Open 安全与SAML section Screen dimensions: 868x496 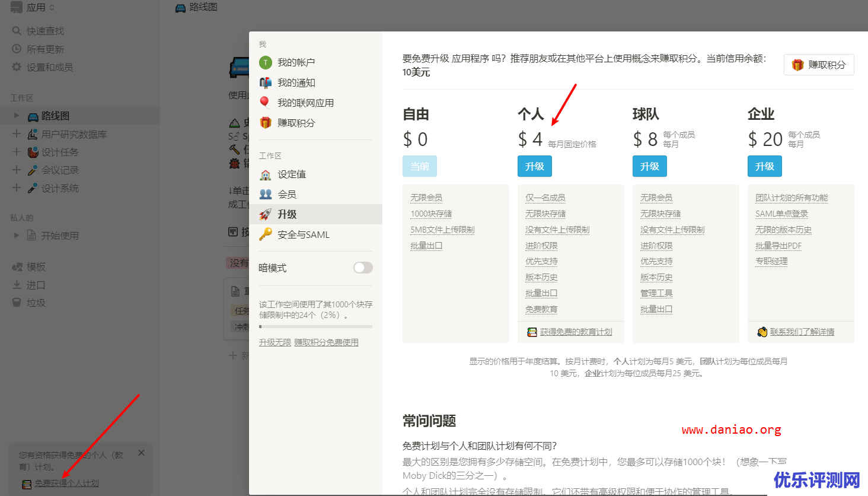[315, 234]
